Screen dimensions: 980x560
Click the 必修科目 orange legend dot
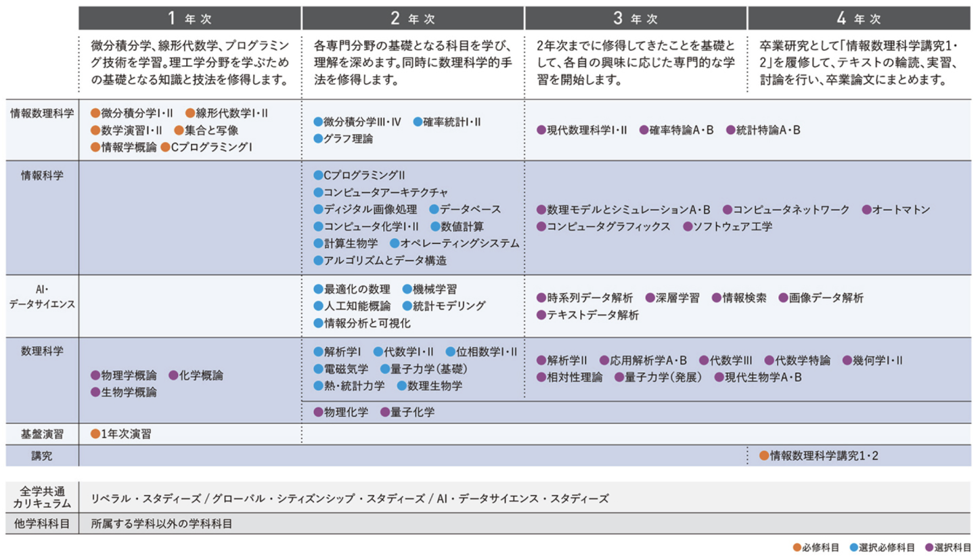796,546
